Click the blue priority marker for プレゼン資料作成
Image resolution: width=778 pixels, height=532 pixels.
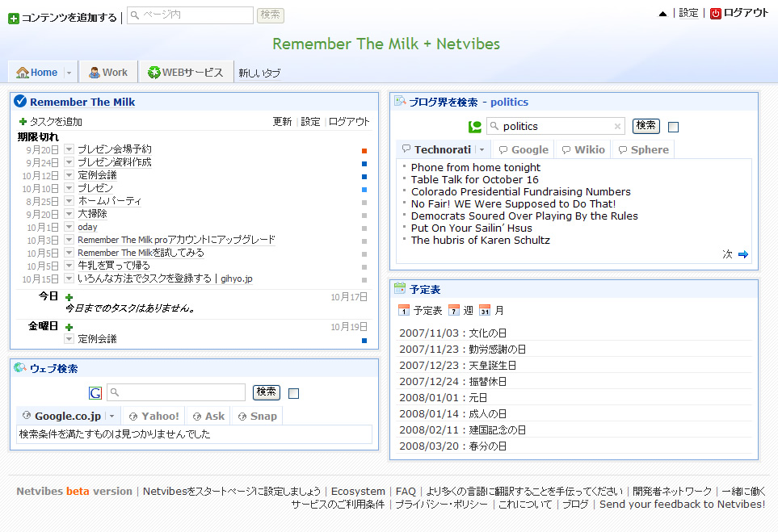coord(364,164)
